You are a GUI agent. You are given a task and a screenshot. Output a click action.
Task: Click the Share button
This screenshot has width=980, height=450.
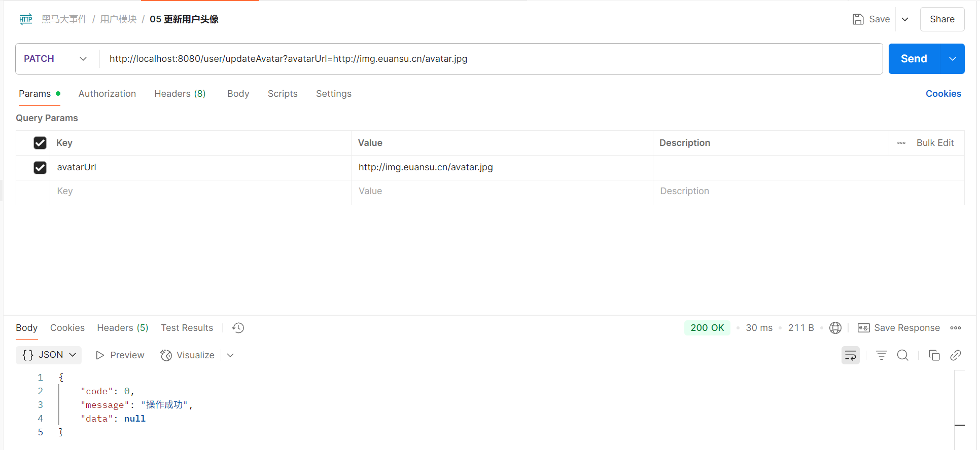click(941, 19)
